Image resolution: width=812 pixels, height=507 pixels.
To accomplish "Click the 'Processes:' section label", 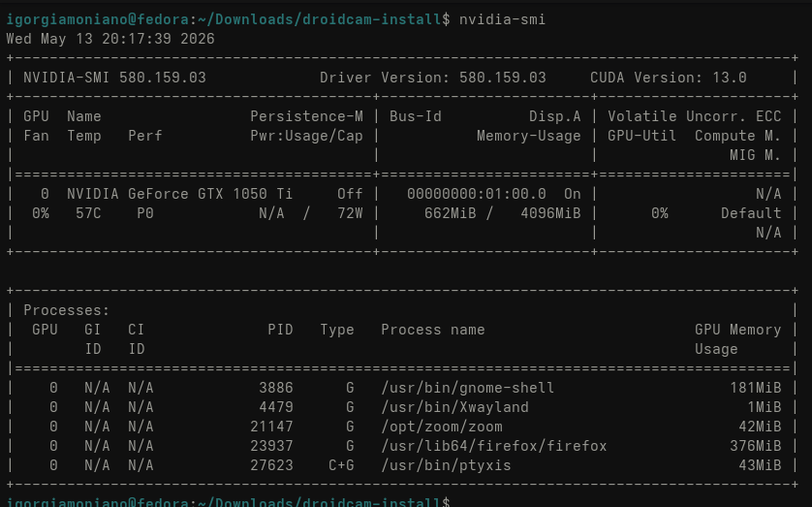I will (x=67, y=311).
